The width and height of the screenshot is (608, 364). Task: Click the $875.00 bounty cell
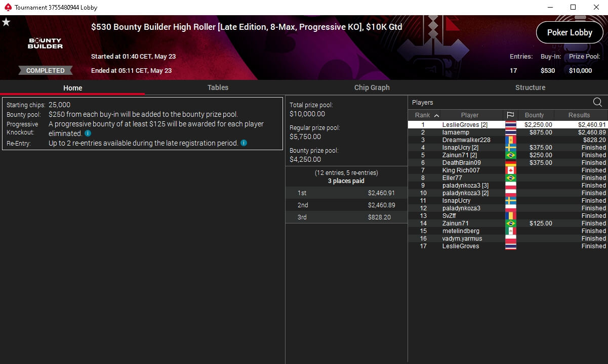[541, 132]
